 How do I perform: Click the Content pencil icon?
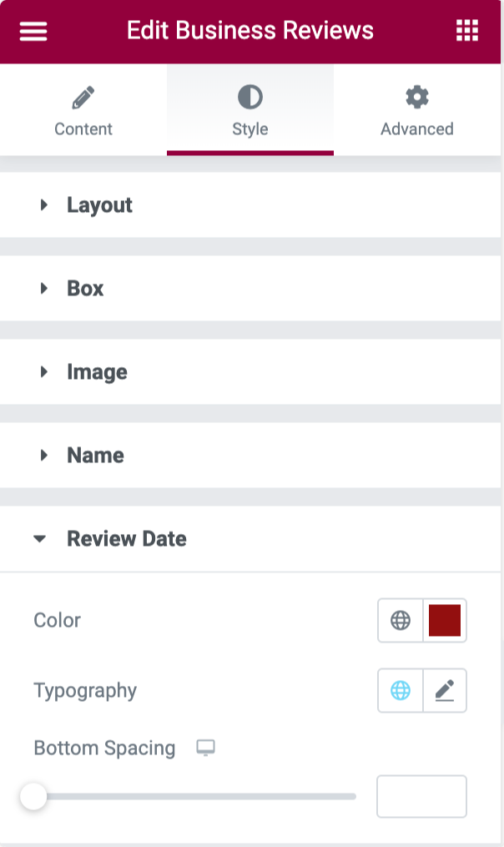tap(83, 98)
